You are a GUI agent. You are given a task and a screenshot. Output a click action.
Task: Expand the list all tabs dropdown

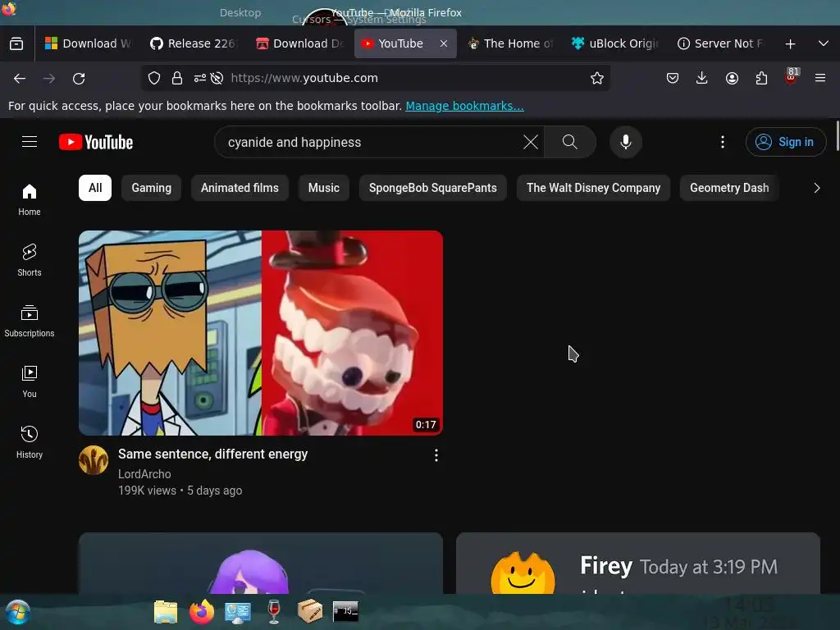(824, 43)
